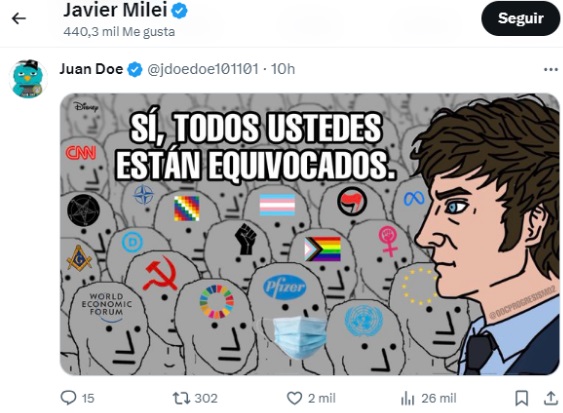Click the 2 mil likes count
Screen dimensions: 563x413
click(x=322, y=398)
